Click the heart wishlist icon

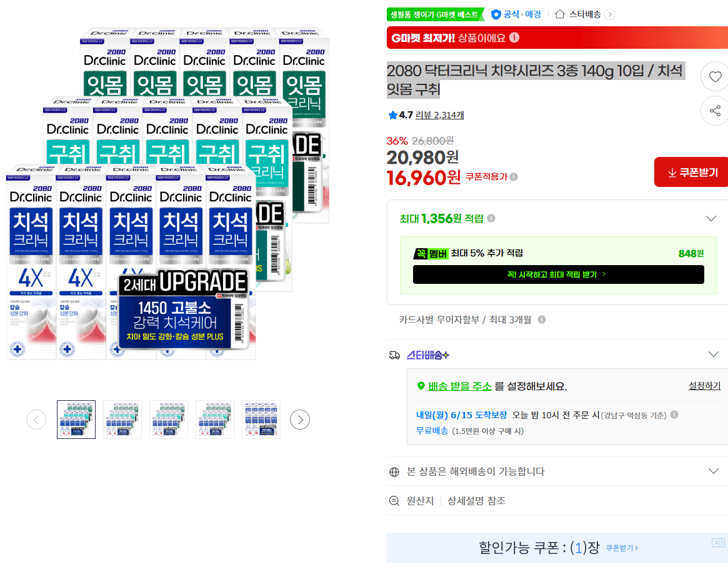715,77
